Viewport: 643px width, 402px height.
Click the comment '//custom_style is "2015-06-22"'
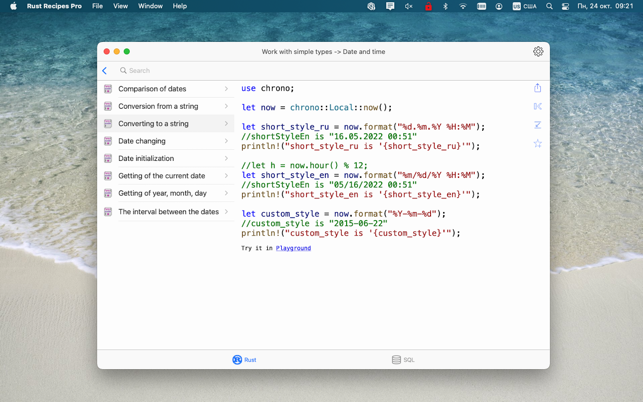click(x=314, y=224)
